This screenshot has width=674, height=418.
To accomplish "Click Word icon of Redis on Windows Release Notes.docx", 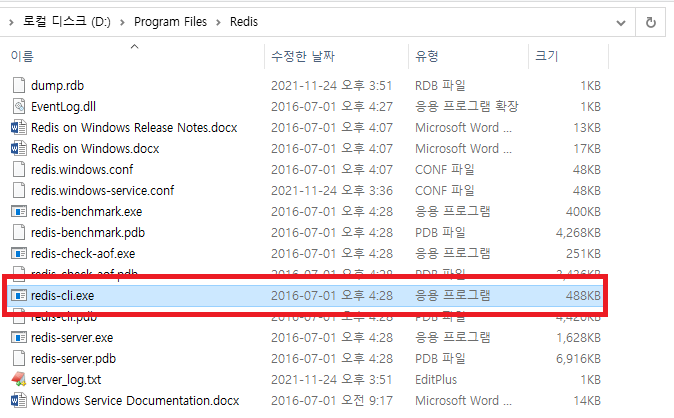I will pos(18,127).
